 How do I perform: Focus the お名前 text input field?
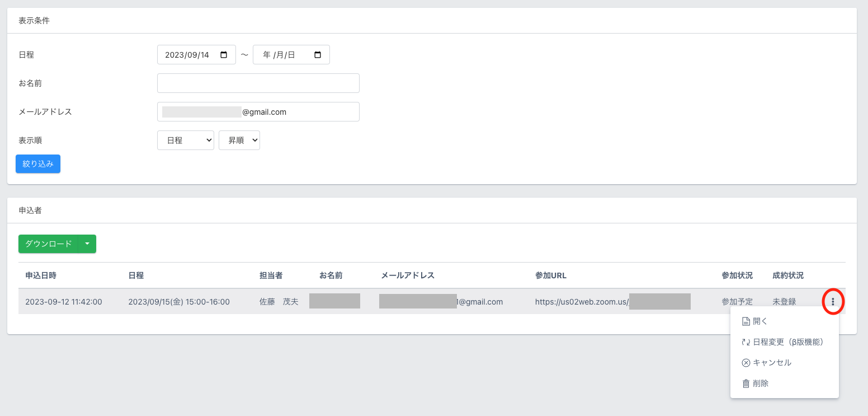tap(258, 83)
